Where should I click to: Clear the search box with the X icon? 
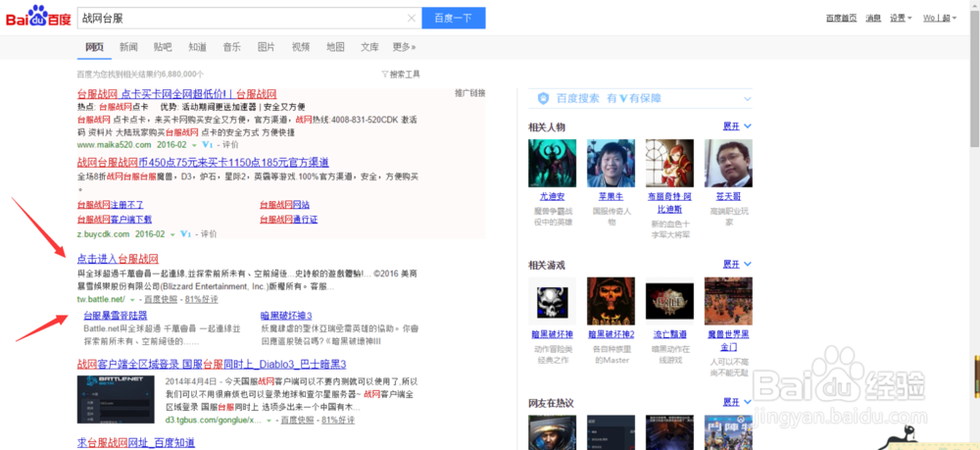[x=412, y=18]
